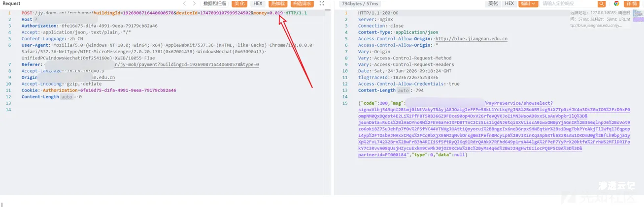Click the orange search magnifier icon
644x207 pixels.
tap(601, 3)
